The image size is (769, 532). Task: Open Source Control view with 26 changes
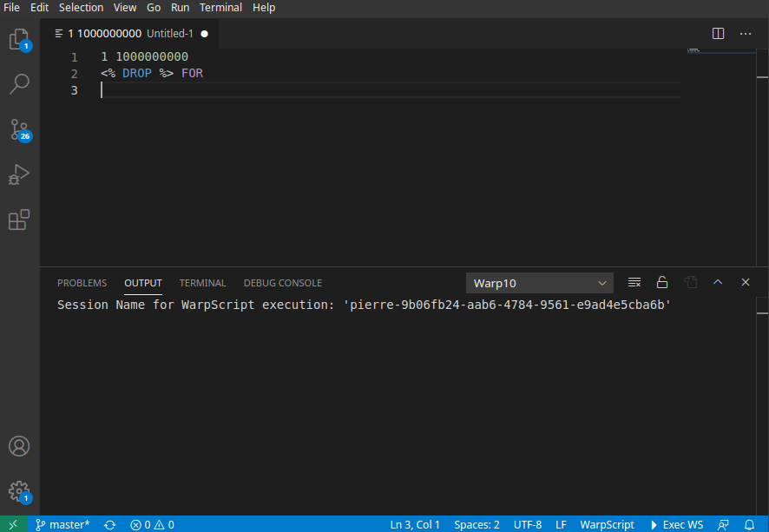point(20,130)
